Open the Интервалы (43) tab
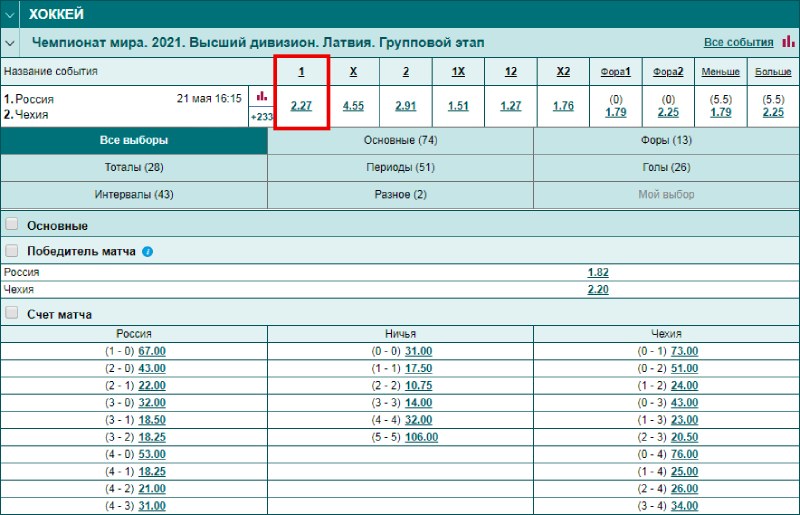The width and height of the screenshot is (800, 515). click(x=134, y=194)
